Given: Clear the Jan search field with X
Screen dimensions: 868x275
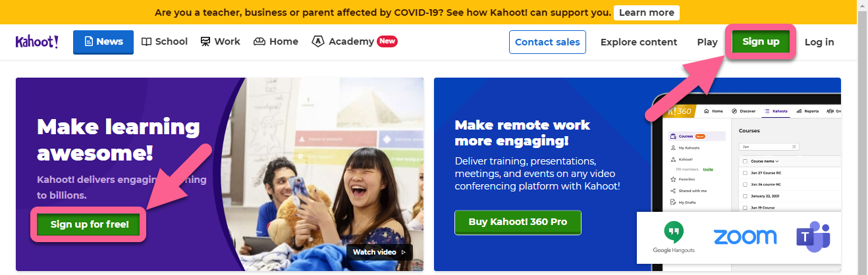Looking at the screenshot, I should 794,146.
